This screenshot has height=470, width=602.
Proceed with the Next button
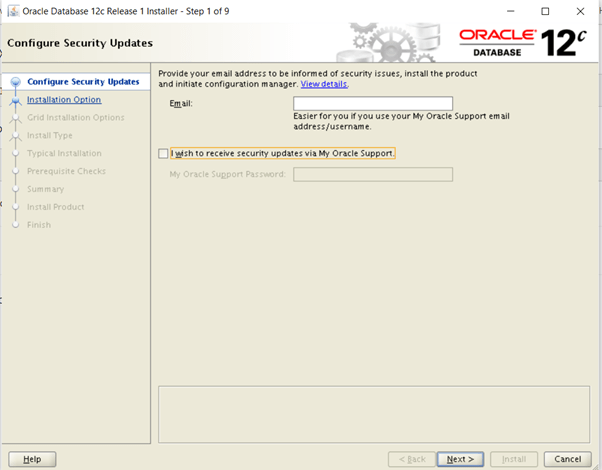[460, 459]
